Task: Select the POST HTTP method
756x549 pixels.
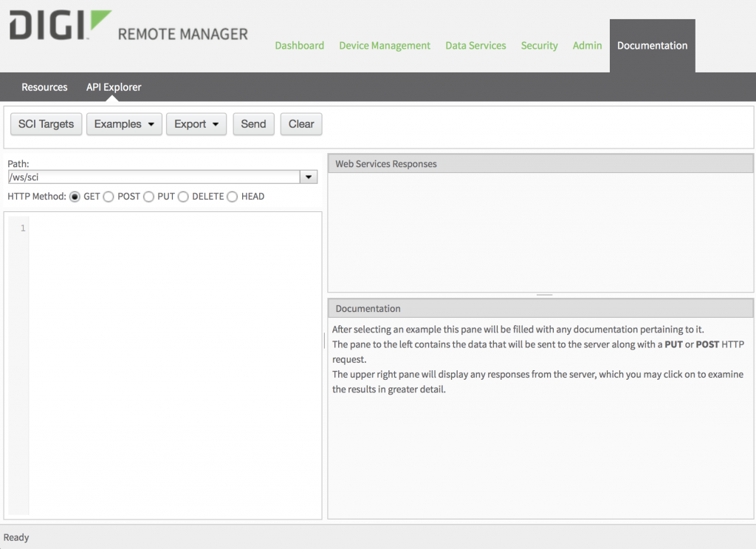Action: [109, 197]
